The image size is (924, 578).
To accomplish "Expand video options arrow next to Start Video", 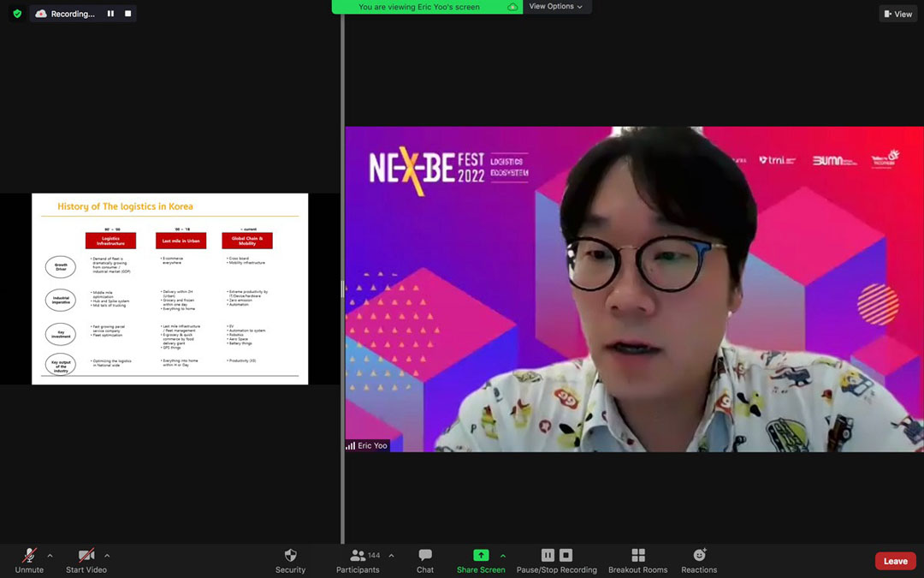I will (x=107, y=556).
